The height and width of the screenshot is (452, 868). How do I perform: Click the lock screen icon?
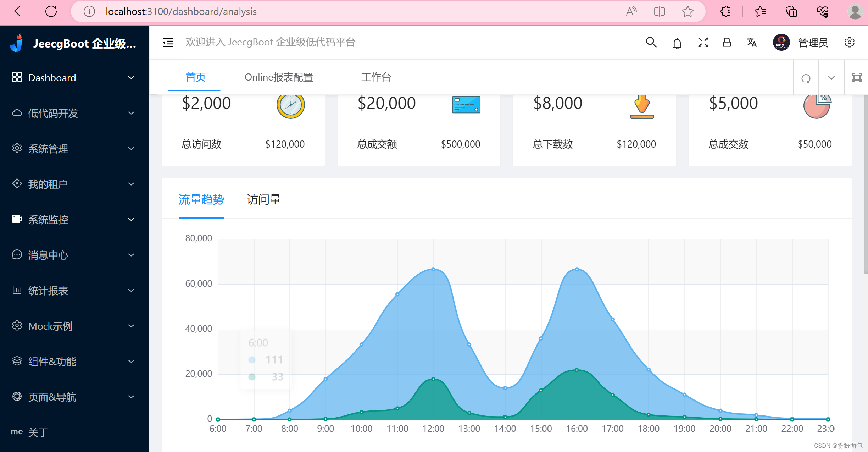[x=727, y=43]
